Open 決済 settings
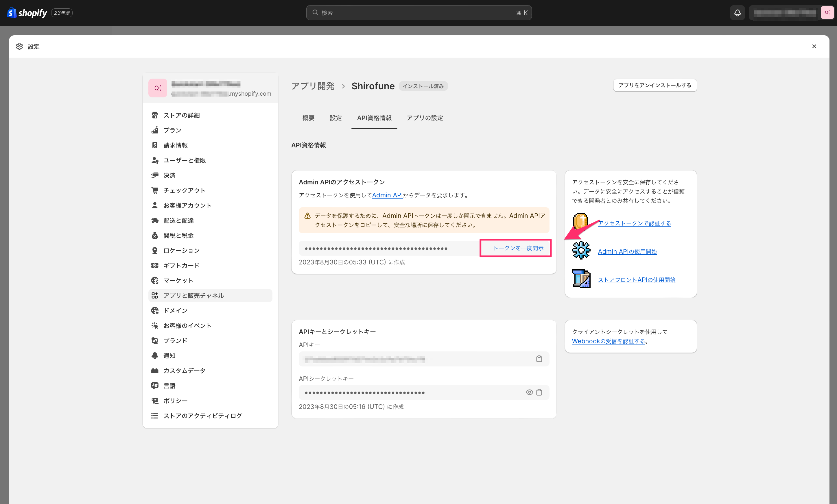This screenshot has height=504, width=837. [x=210, y=175]
